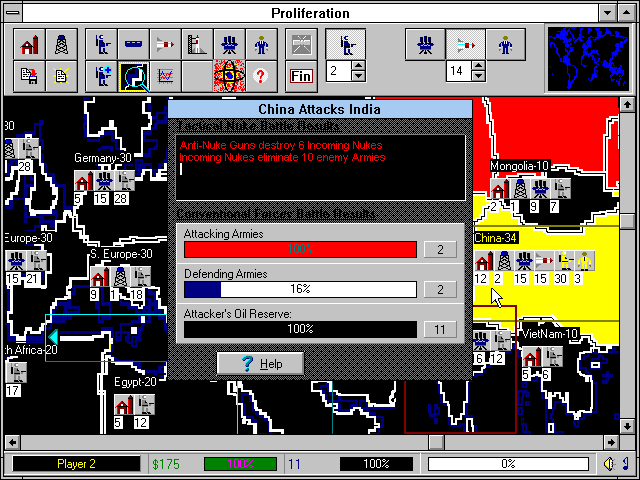This screenshot has height=480, width=640.
Task: Click the 0% white progress bar in status bar
Action: coord(508,464)
